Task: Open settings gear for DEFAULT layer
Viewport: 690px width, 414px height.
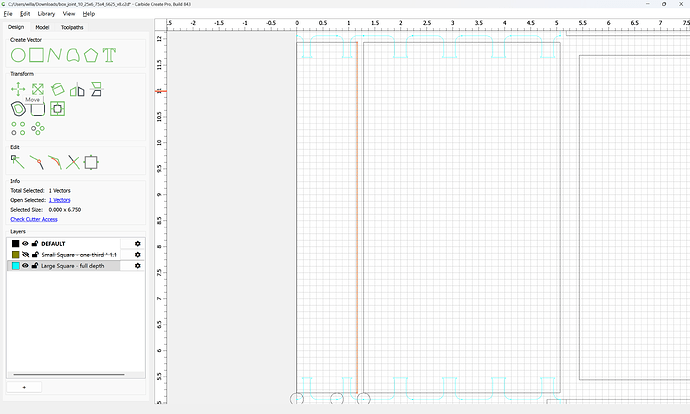Action: [137, 243]
